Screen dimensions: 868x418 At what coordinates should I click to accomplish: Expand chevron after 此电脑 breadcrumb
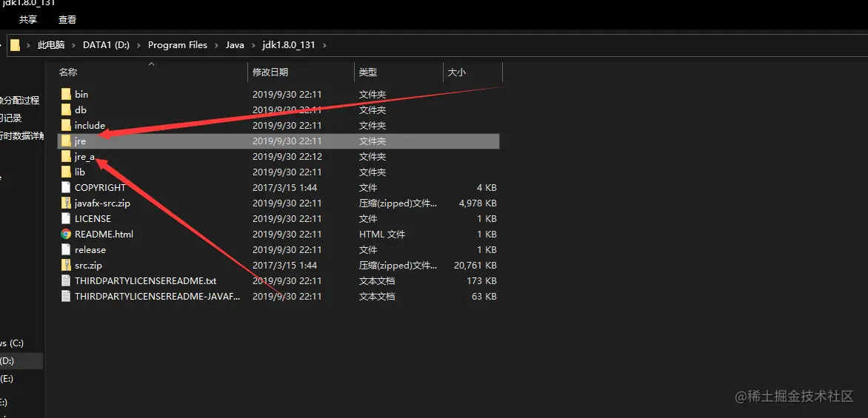pos(74,45)
